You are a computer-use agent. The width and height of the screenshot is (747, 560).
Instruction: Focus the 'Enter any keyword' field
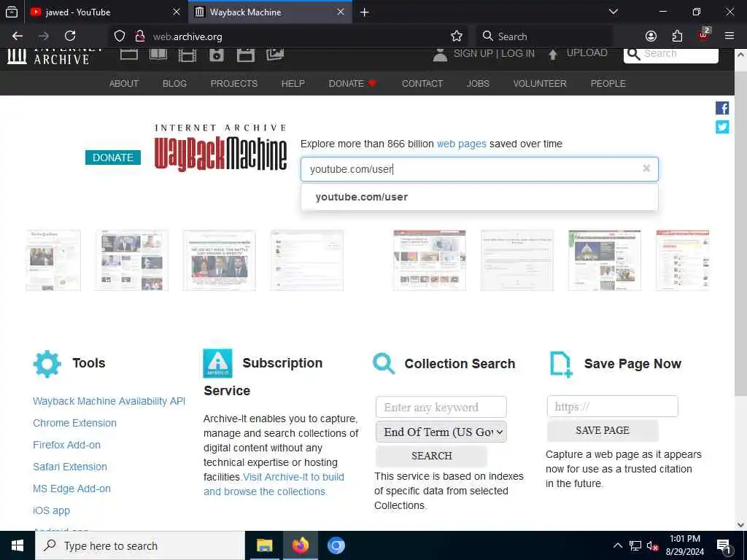pos(441,407)
